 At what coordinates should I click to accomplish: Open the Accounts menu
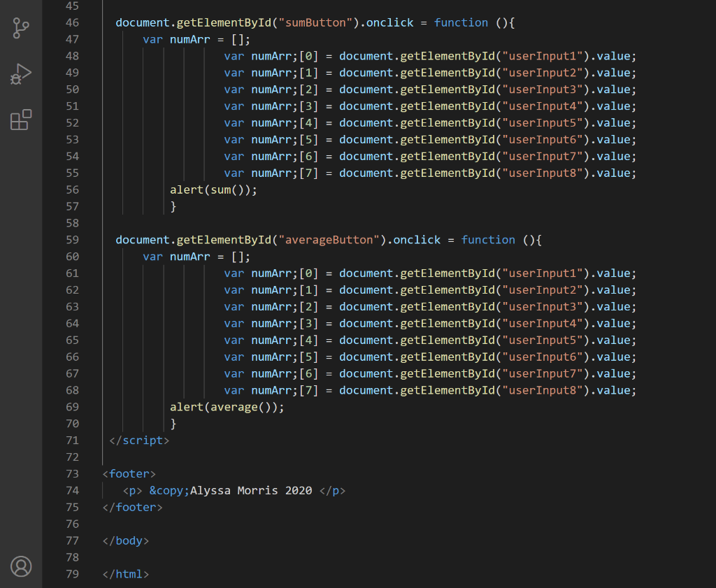pyautogui.click(x=21, y=566)
